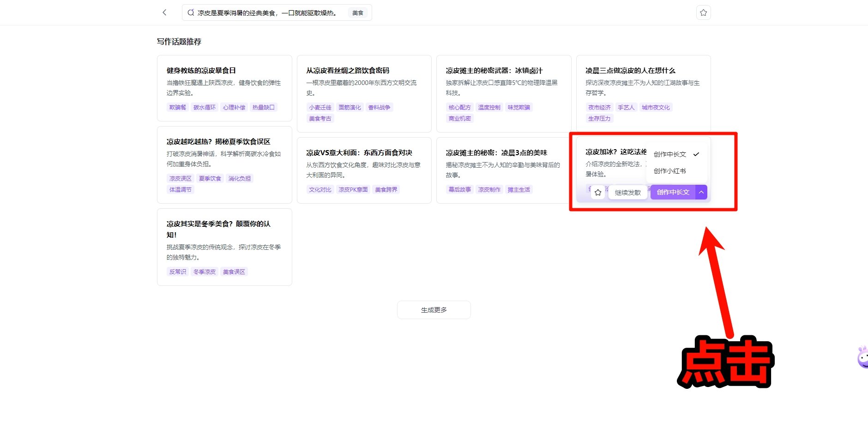Click 生成更多 to load more topics
The image size is (868, 423).
tap(434, 310)
